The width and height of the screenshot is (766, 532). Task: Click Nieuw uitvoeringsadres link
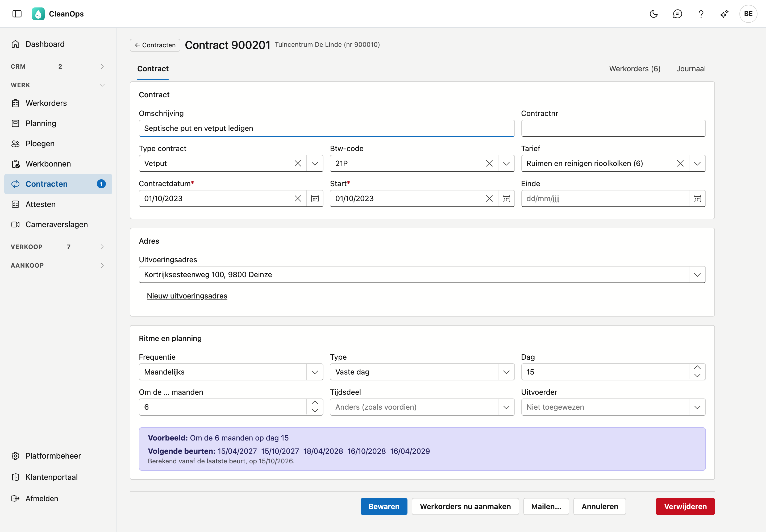click(x=187, y=296)
